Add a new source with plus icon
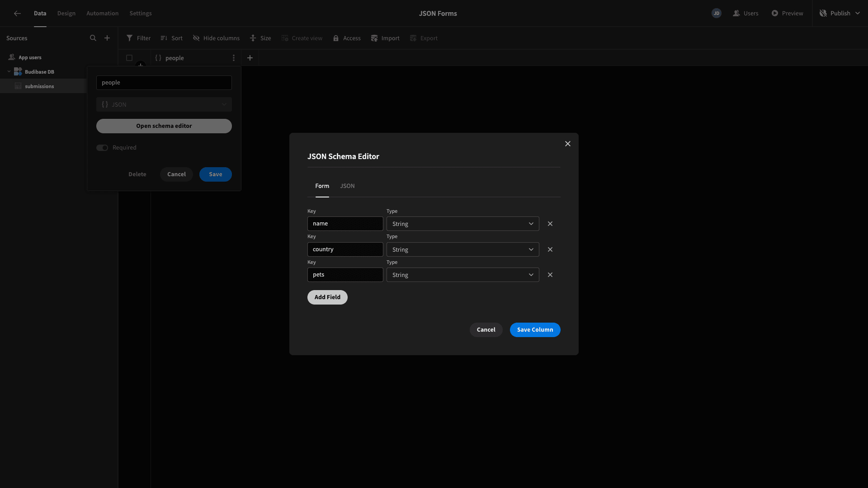The width and height of the screenshot is (868, 488). [x=107, y=38]
